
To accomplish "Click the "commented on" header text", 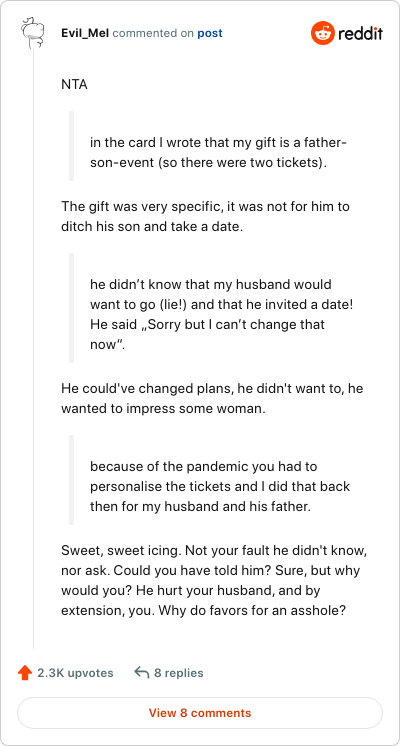I will click(x=154, y=33).
